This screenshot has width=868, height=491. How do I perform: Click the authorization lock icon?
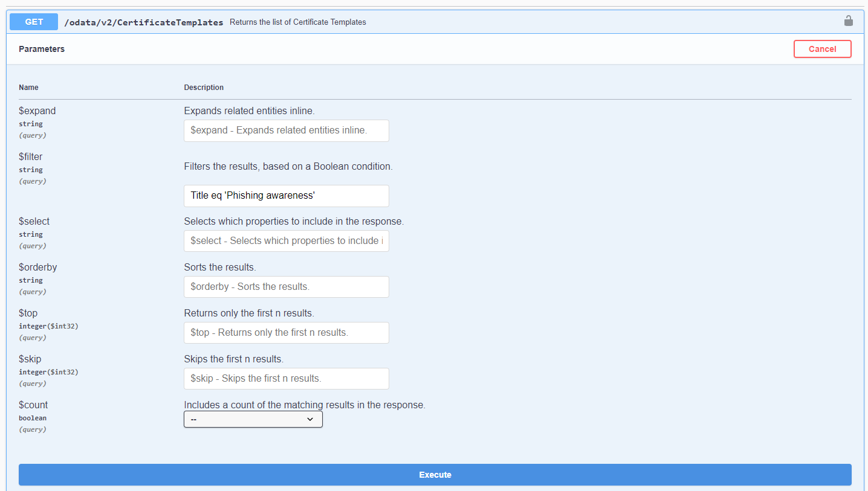tap(848, 21)
